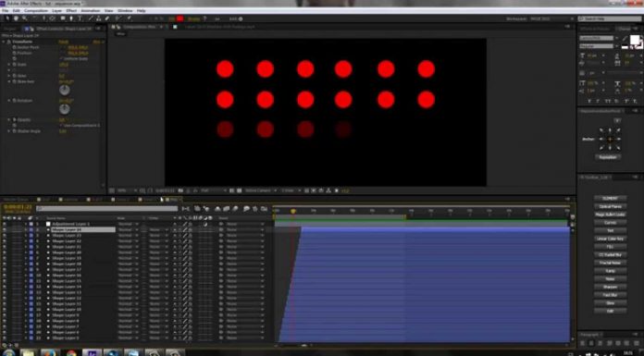This screenshot has height=356, width=644.
Task: Open blending Mode dropdown for Shape Layer 24
Action: coord(128,229)
